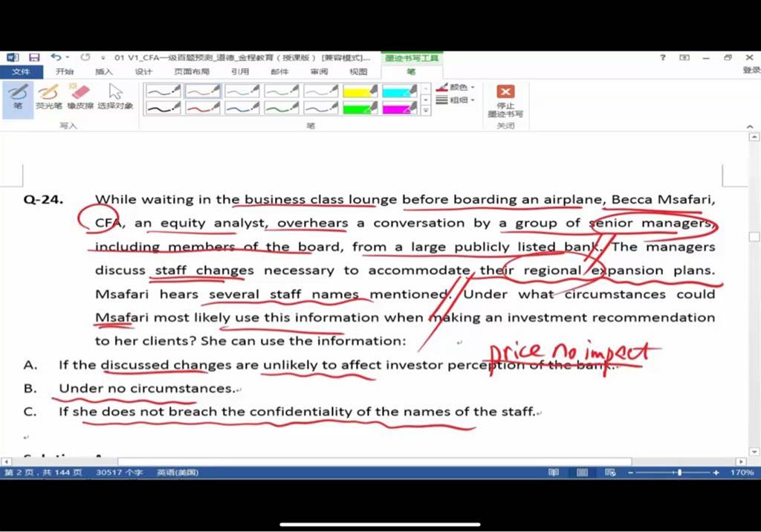The height and width of the screenshot is (532, 761).
Task: Select the Pen (笔) writing tool
Action: point(18,99)
